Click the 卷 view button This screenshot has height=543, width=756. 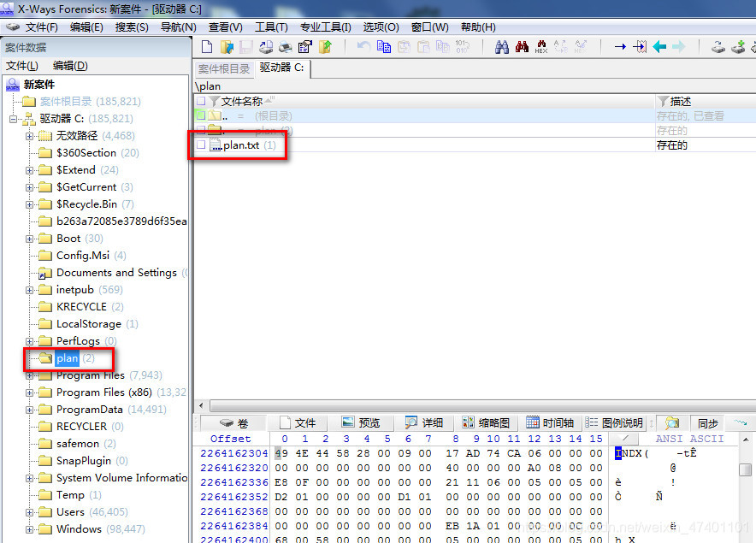click(233, 423)
